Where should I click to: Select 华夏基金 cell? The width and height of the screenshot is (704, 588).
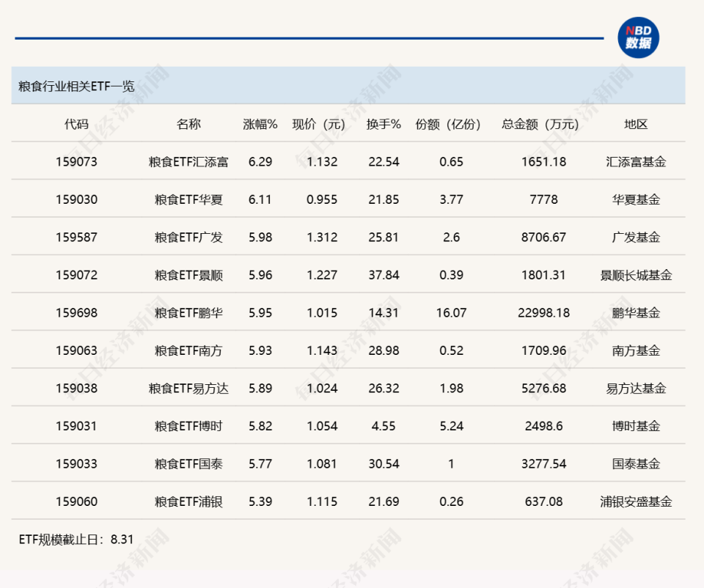click(637, 199)
